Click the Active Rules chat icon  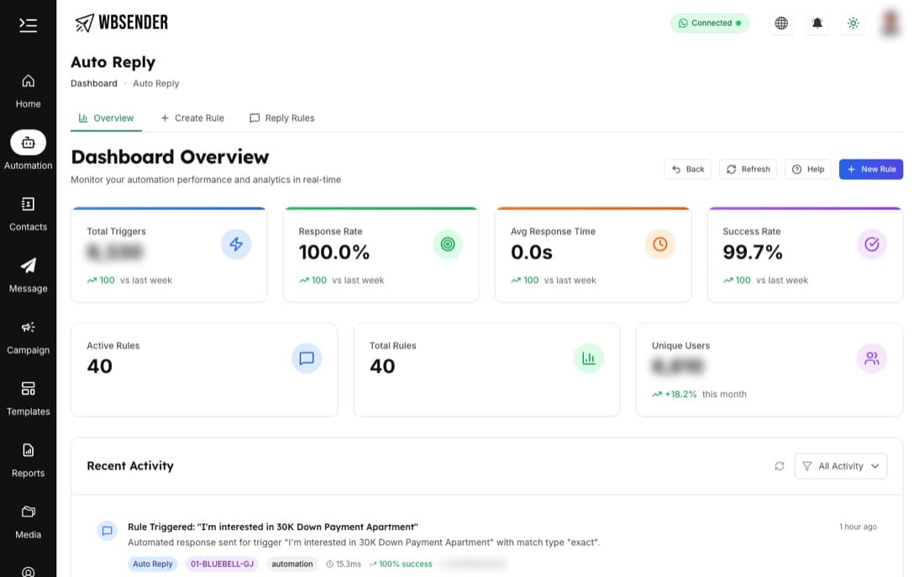coord(307,359)
